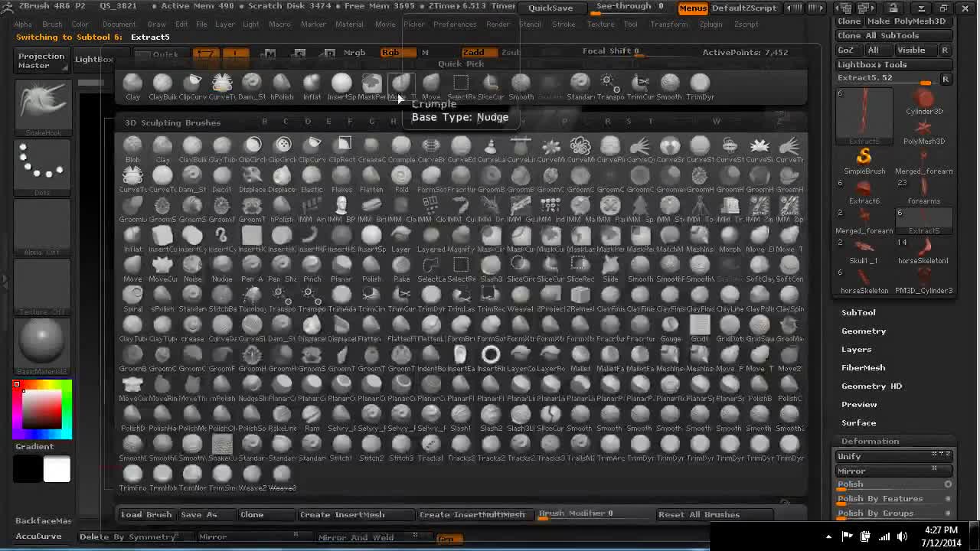Choose the Gouge brush

point(670,328)
